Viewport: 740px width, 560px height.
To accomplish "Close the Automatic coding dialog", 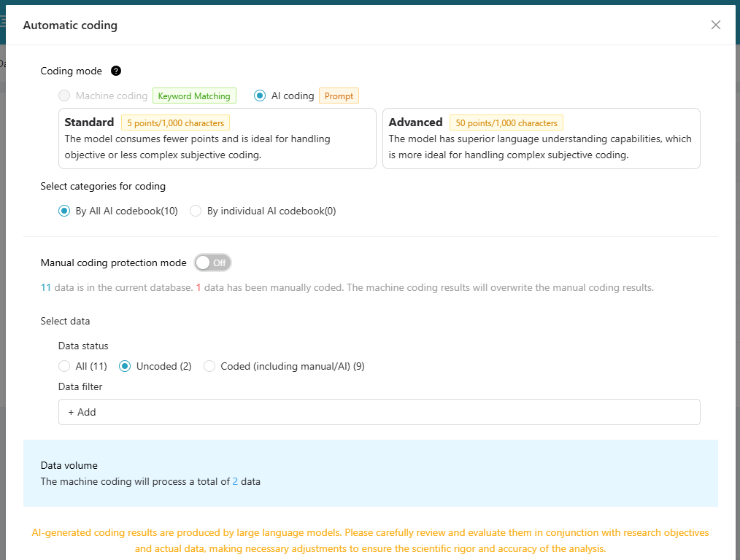I will (715, 25).
